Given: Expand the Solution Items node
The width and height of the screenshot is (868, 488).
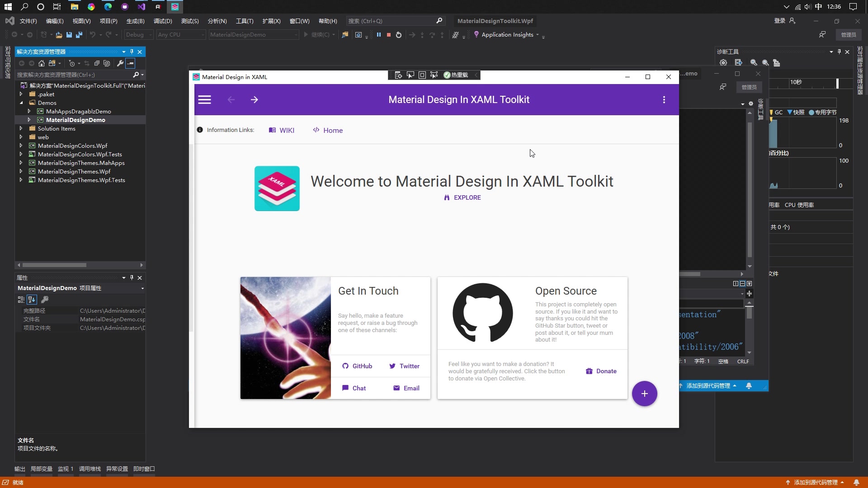Looking at the screenshot, I should pyautogui.click(x=21, y=128).
